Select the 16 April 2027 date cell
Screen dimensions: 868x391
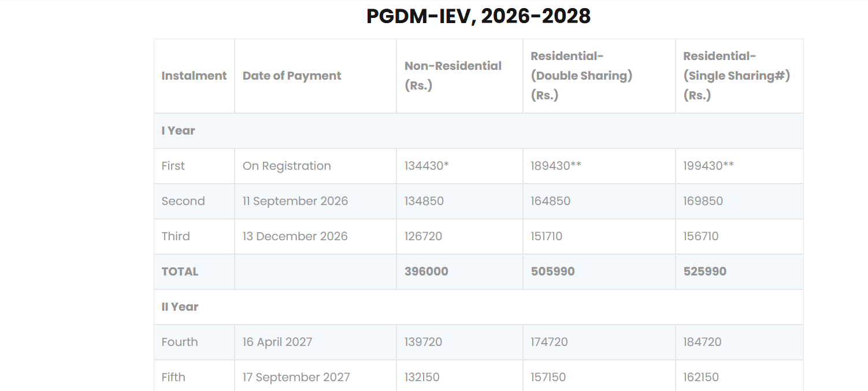(277, 342)
